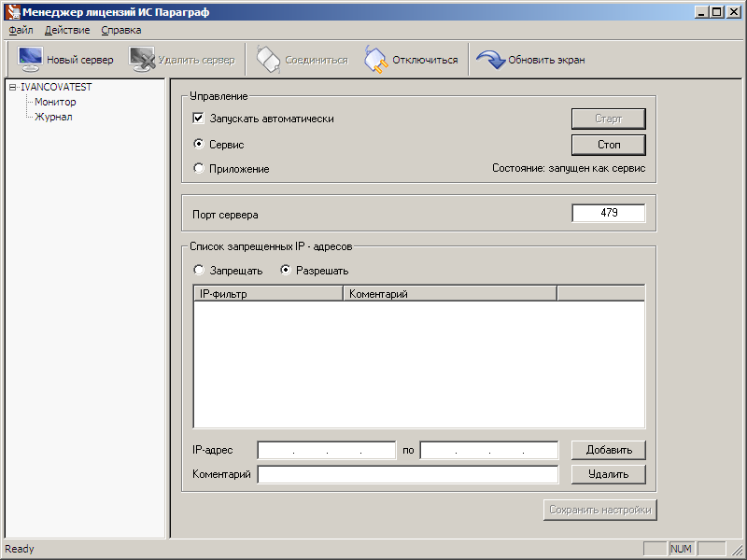Open the Журнал tree item

[x=53, y=117]
